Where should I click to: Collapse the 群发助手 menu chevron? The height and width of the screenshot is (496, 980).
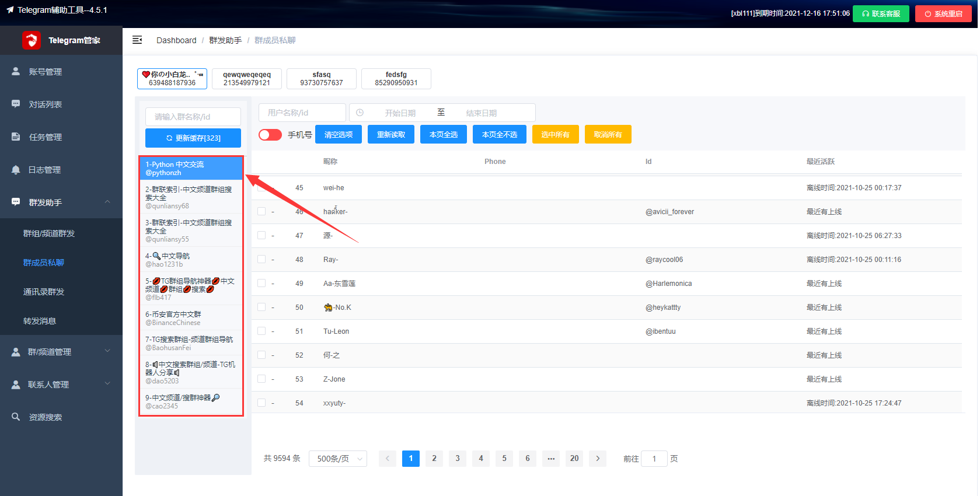point(107,202)
